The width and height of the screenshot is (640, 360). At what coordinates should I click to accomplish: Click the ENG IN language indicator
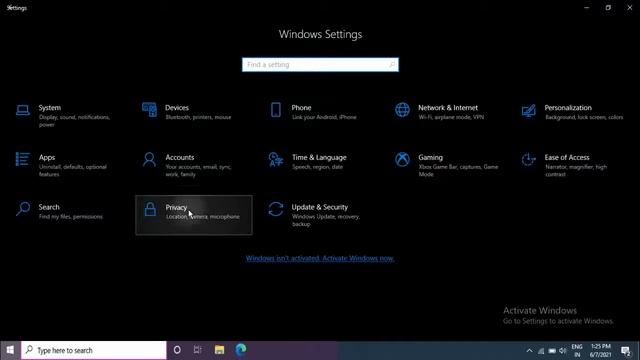(577, 351)
